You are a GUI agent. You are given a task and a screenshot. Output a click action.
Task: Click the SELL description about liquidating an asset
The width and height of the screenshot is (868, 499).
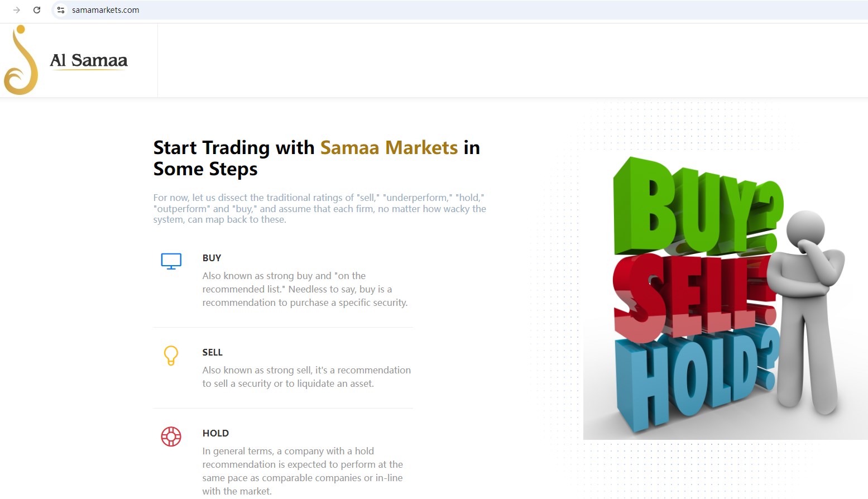click(x=306, y=377)
